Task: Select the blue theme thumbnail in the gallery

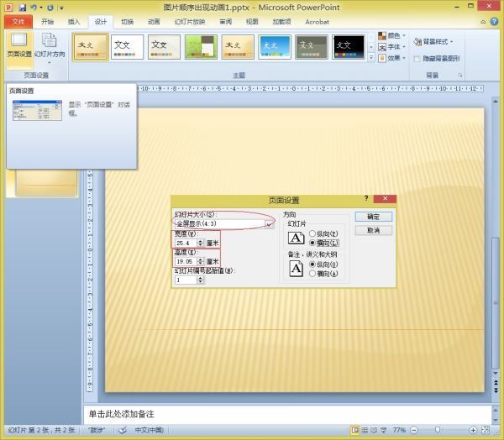Action: (x=275, y=46)
